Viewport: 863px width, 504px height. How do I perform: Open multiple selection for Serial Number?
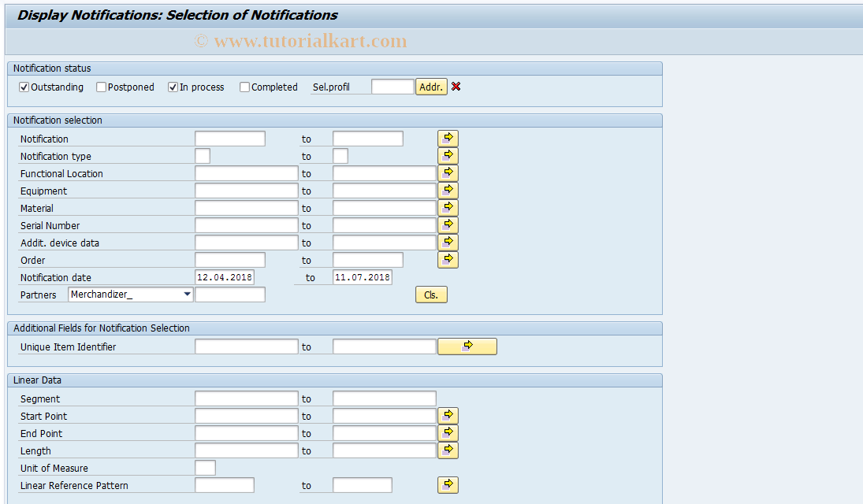coord(448,224)
